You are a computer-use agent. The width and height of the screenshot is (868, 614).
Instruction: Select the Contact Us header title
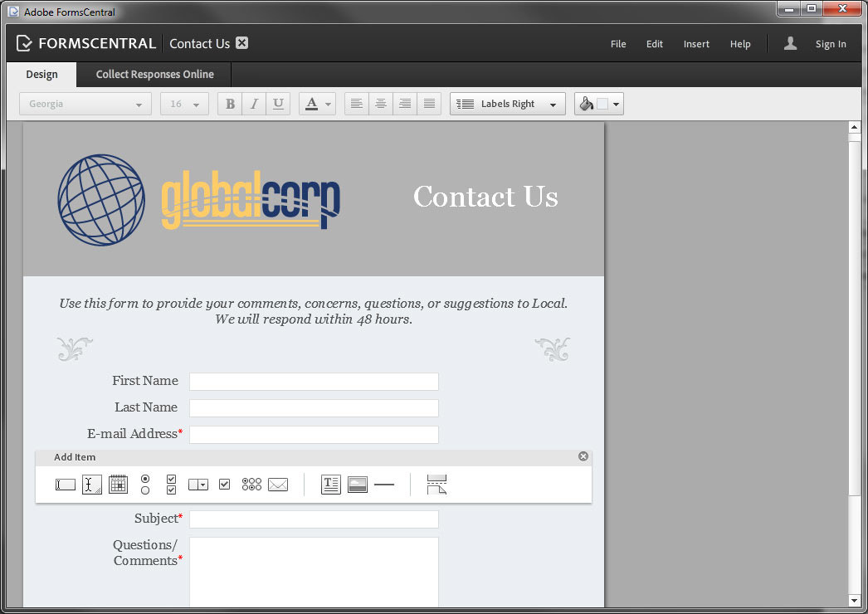[x=485, y=197]
